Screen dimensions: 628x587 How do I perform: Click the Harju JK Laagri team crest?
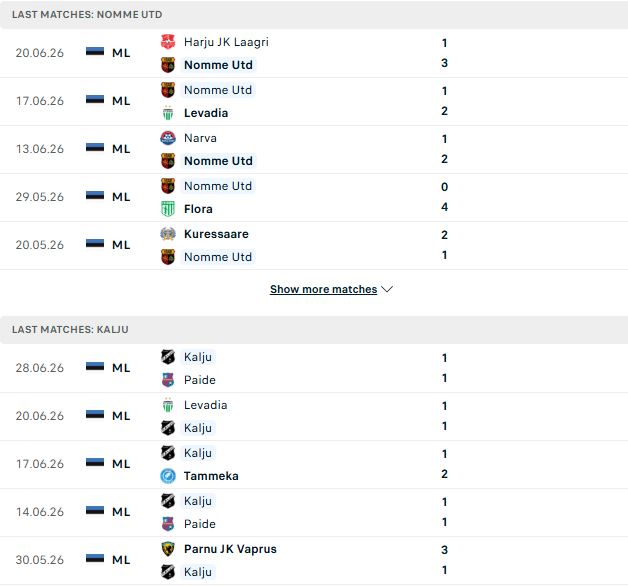(x=168, y=42)
